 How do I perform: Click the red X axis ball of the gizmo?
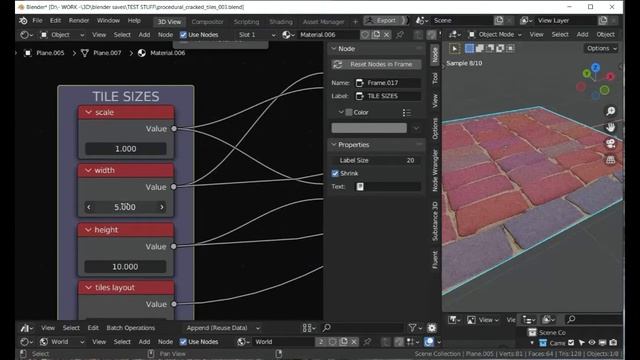coord(610,76)
